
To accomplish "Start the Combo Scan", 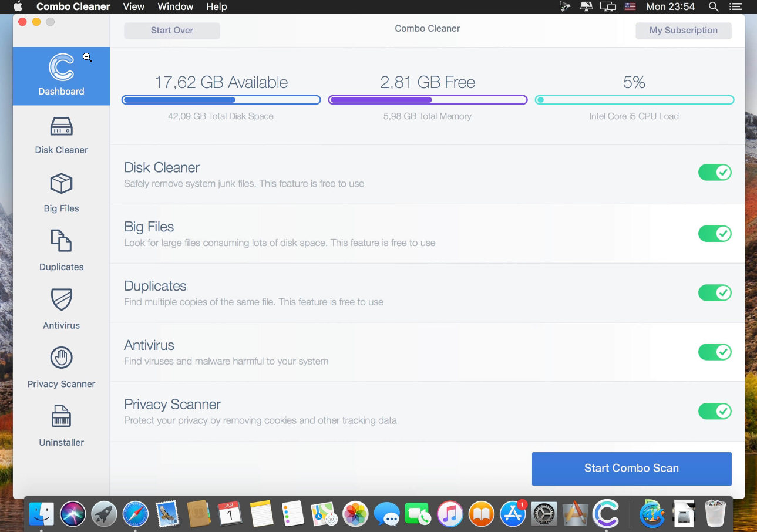I will click(x=631, y=469).
